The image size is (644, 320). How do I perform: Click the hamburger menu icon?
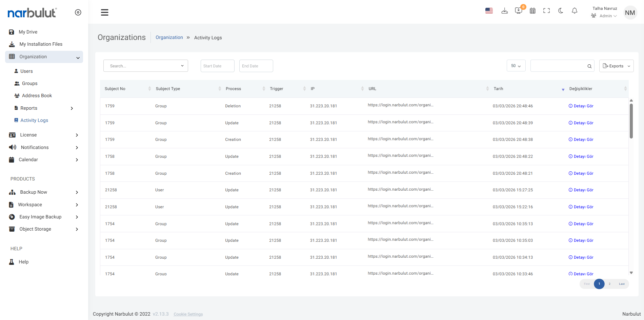105,13
